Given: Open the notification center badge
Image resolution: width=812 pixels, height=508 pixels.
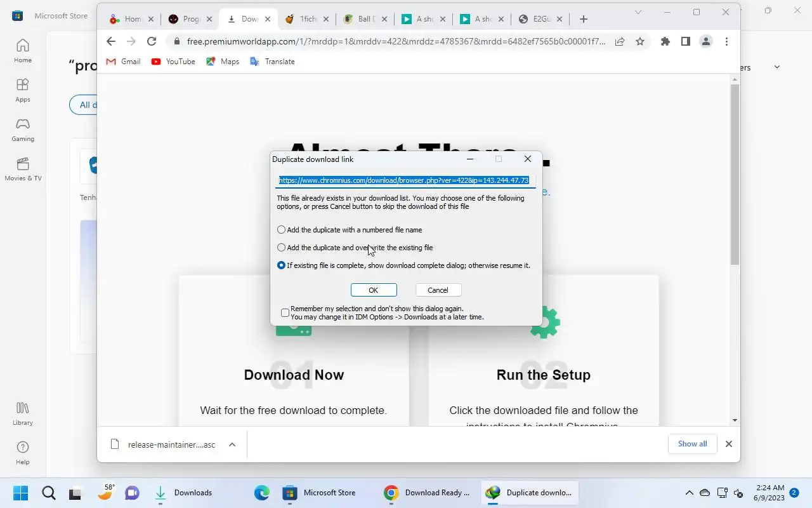Looking at the screenshot, I should pos(794,493).
